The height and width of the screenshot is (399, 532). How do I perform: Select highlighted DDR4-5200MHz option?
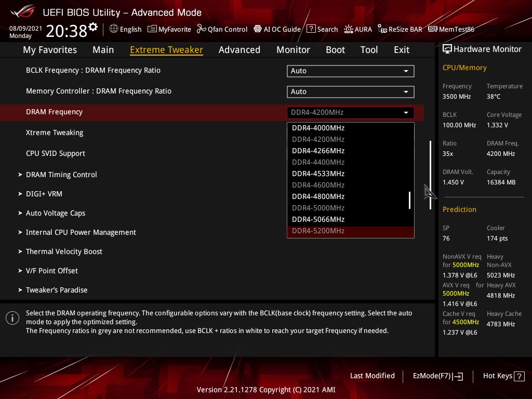pos(351,231)
